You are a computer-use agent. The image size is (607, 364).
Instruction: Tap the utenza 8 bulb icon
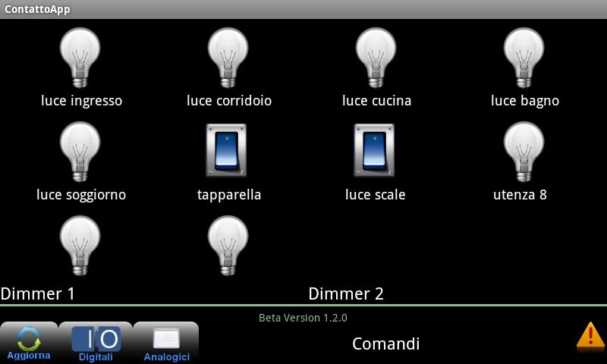click(x=524, y=152)
